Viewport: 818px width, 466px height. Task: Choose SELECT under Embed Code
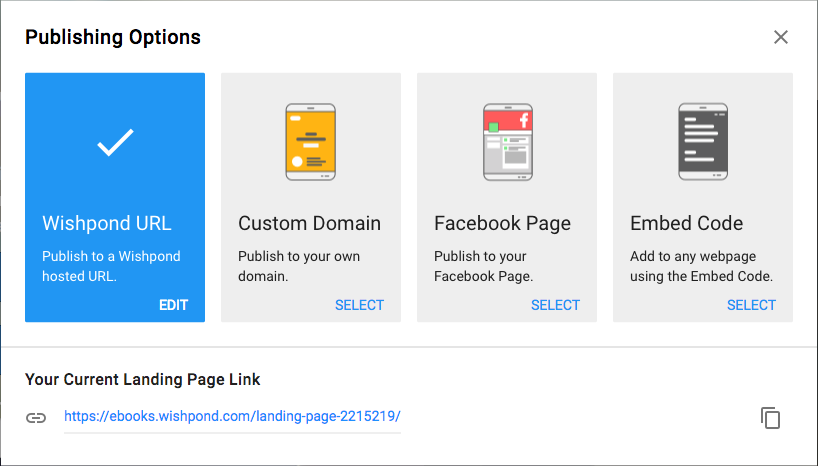coord(751,305)
